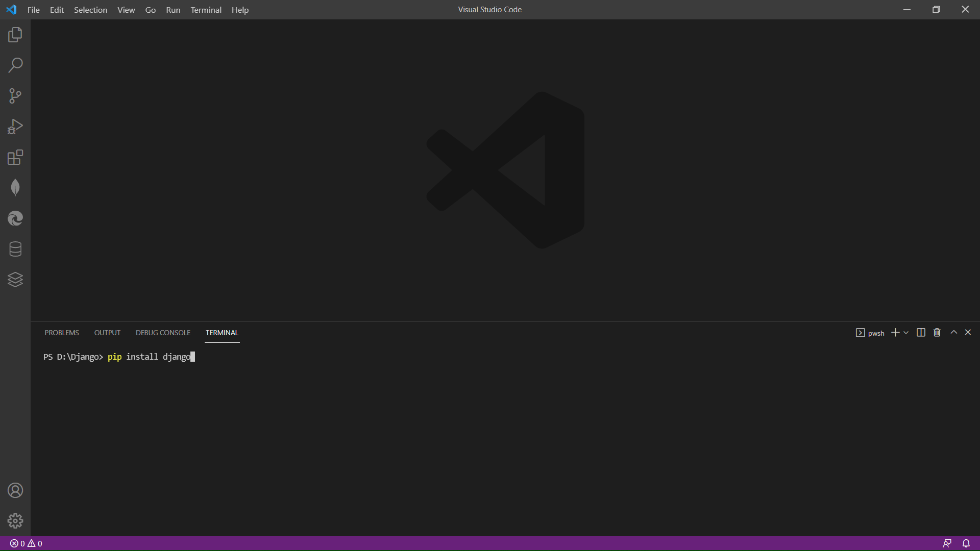Open the Run and Debug view
980x551 pixels.
pyautogui.click(x=15, y=127)
